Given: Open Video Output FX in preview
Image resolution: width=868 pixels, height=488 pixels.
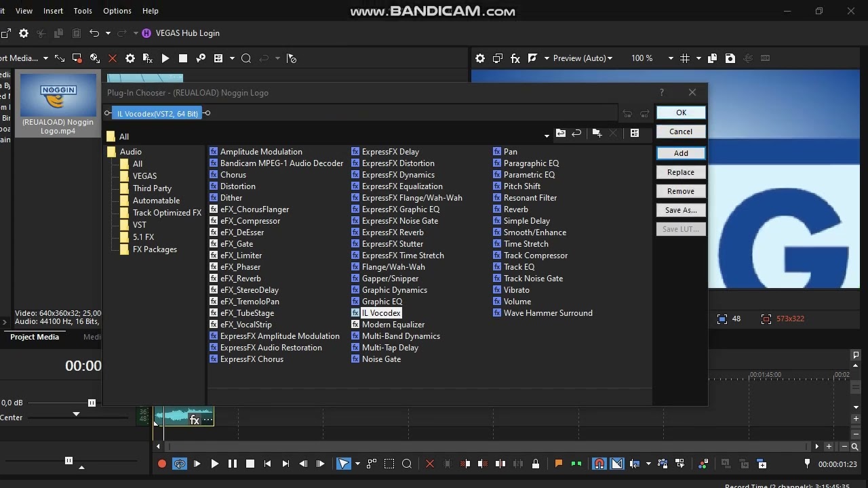Looking at the screenshot, I should tap(515, 58).
